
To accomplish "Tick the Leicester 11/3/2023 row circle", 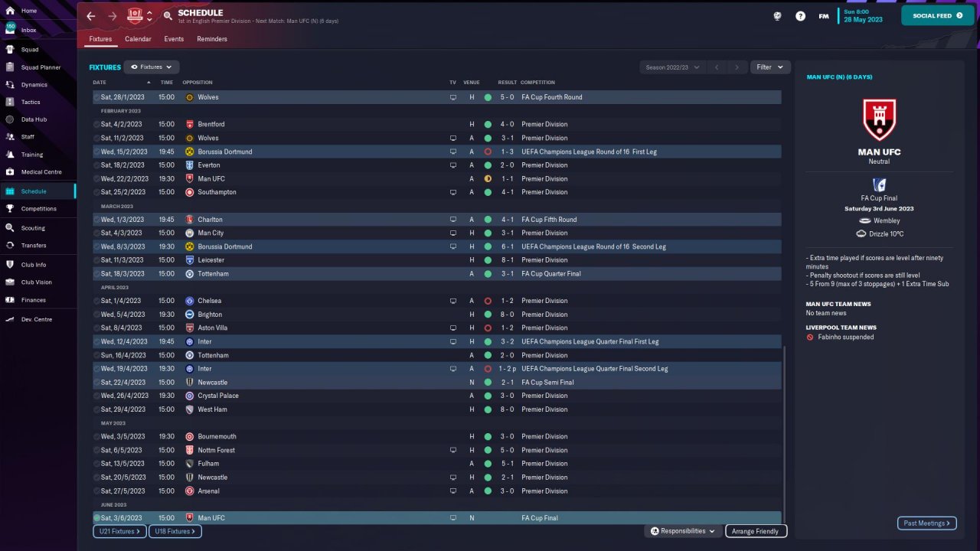I will [x=97, y=260].
